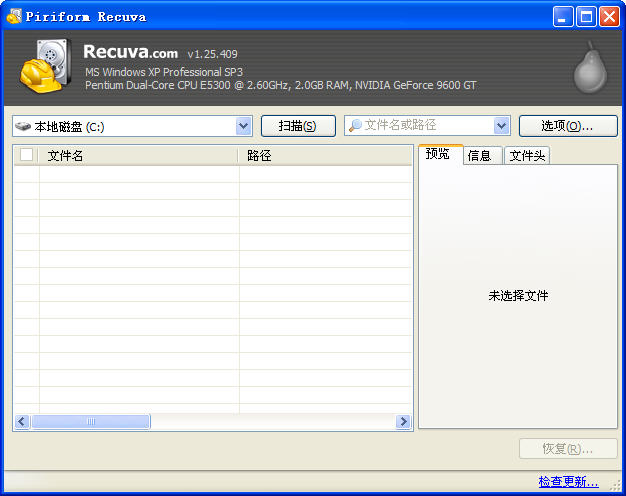This screenshot has height=496, width=626.
Task: Sort by the 文件名 column header
Action: coord(138,155)
